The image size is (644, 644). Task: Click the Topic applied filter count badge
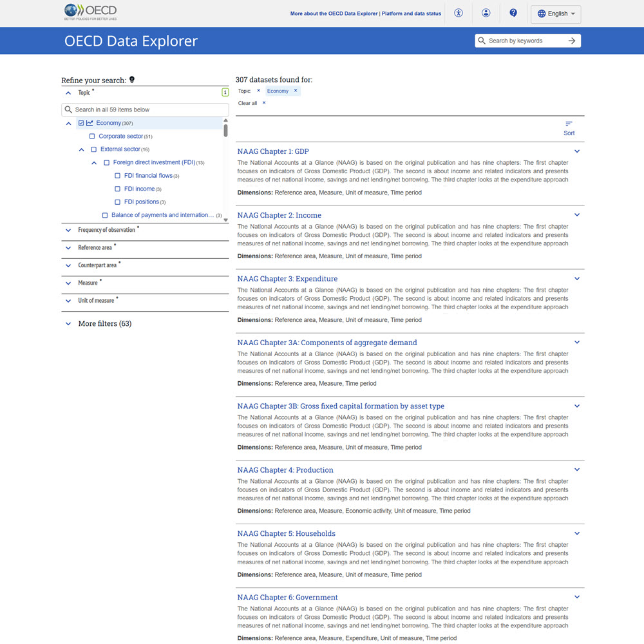pyautogui.click(x=225, y=92)
